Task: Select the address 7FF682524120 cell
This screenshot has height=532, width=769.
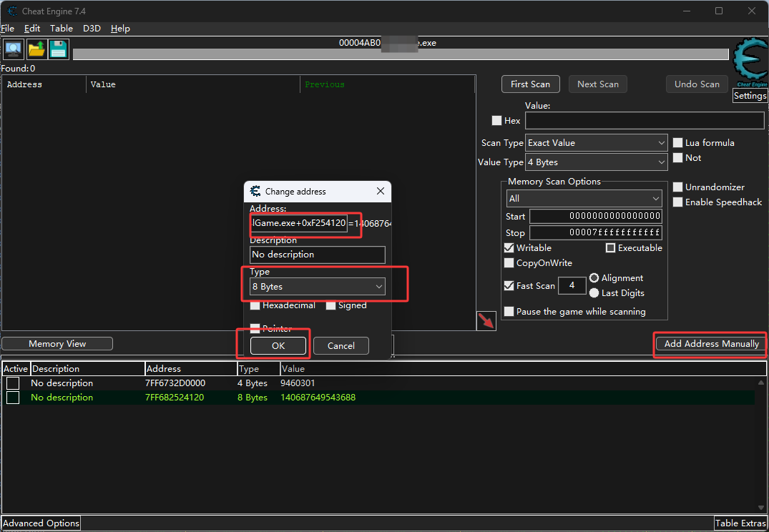Action: 175,397
